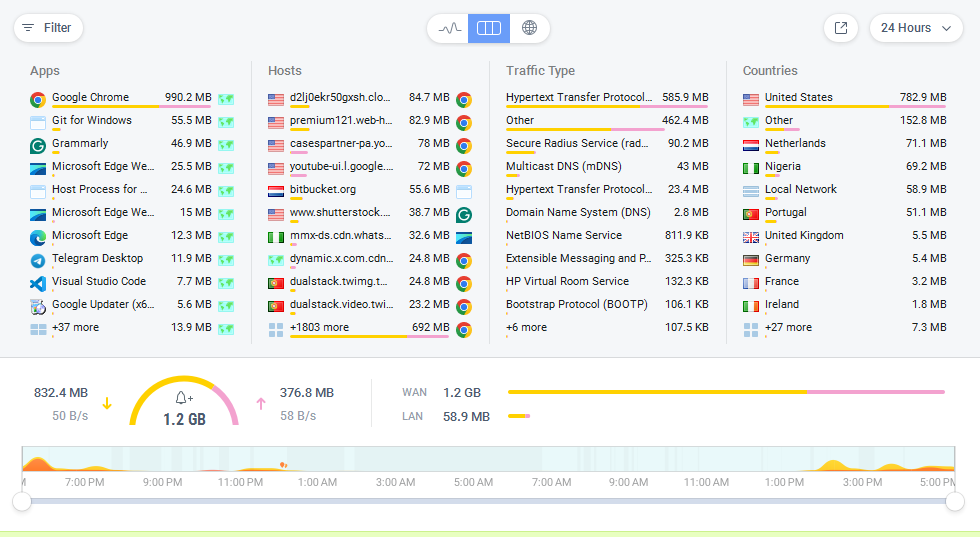Click the Google Updater icon
The width and height of the screenshot is (980, 537).
point(38,306)
